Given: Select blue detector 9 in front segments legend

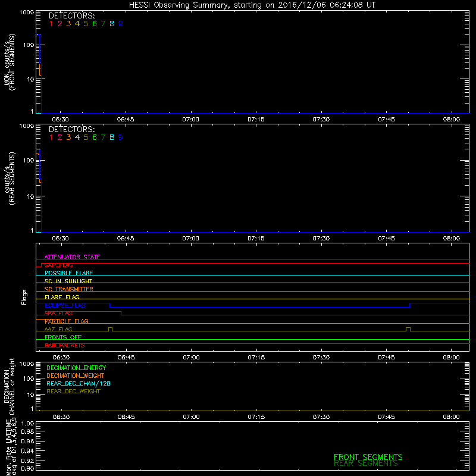Looking at the screenshot, I should [121, 23].
